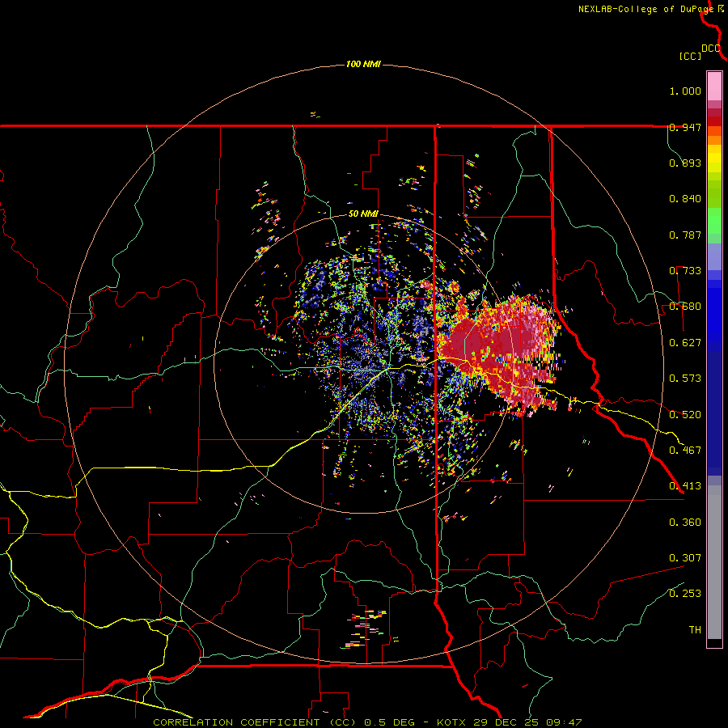Select the 0.467 scale value
728x728 pixels.
685,450
